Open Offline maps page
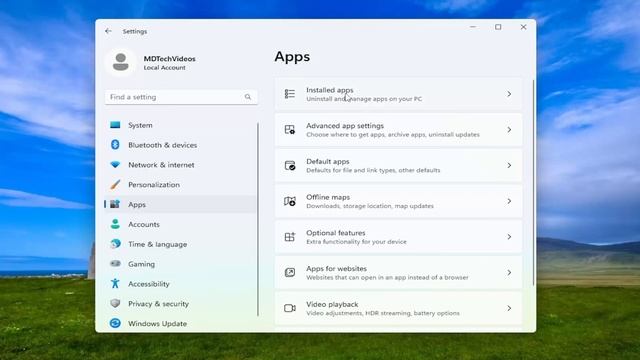 398,201
